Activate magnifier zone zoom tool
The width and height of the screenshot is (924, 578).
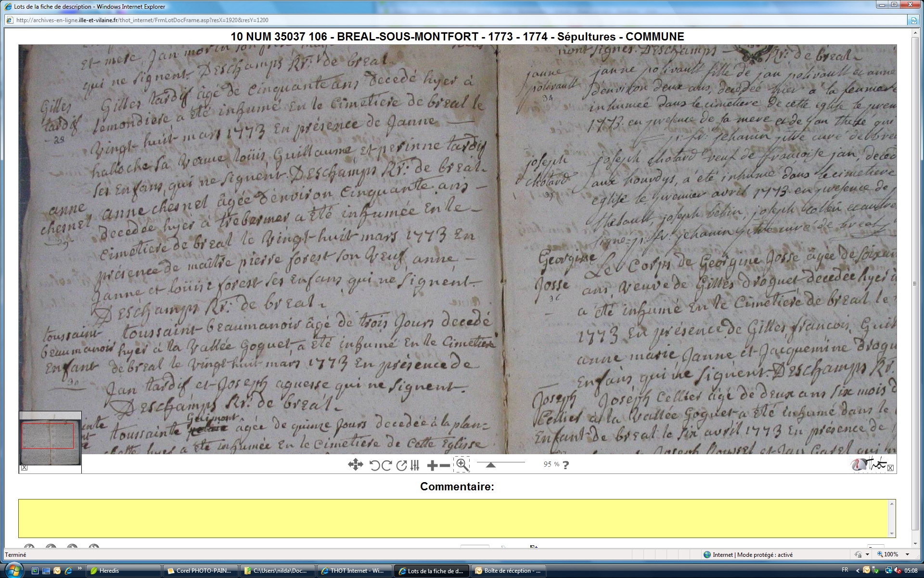click(462, 464)
